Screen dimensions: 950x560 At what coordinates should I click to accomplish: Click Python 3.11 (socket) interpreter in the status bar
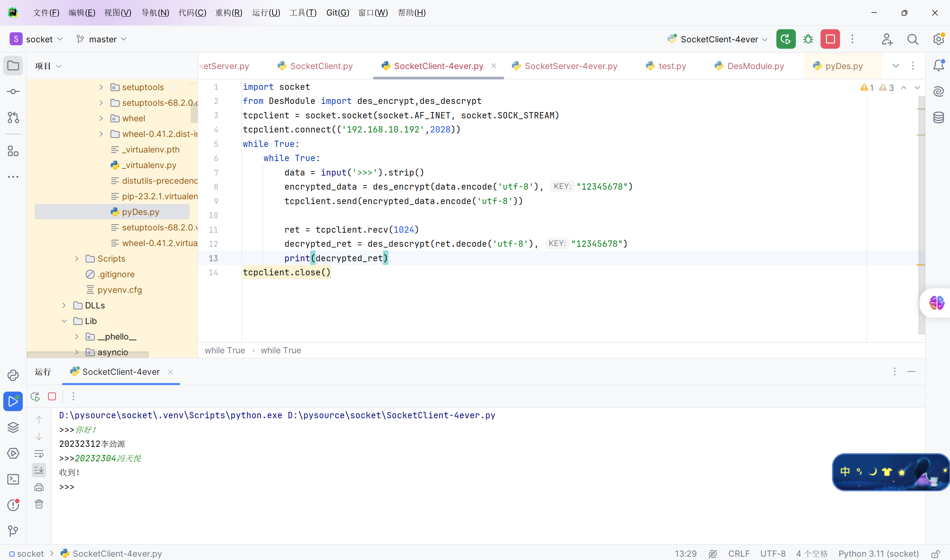tap(878, 553)
